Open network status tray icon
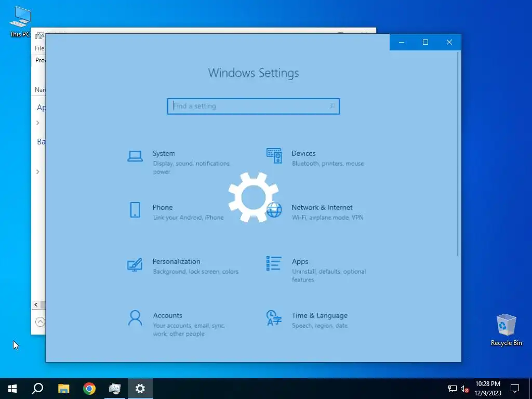Image resolution: width=532 pixels, height=399 pixels. tap(453, 389)
